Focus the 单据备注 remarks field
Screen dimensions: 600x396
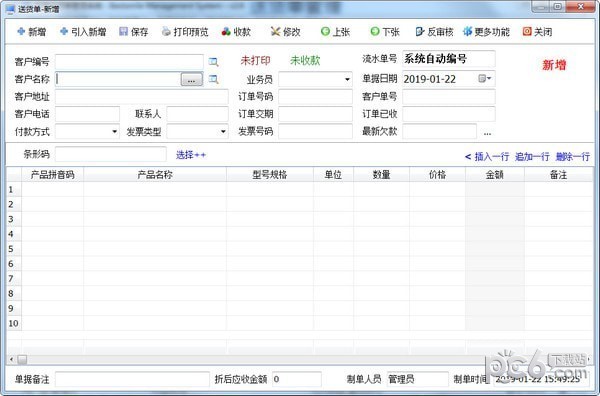click(132, 379)
